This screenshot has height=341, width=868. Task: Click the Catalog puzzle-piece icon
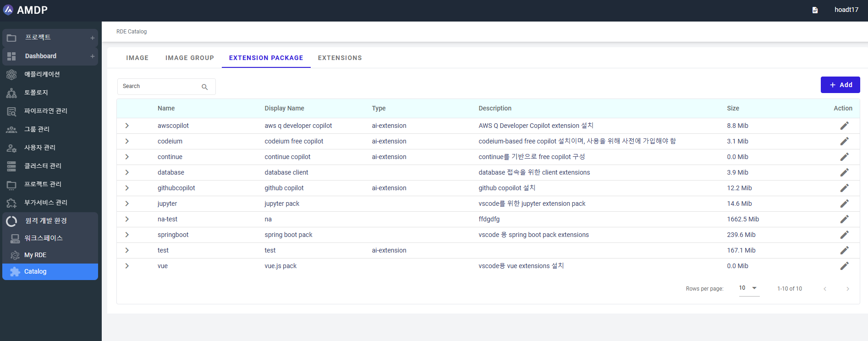[15, 272]
